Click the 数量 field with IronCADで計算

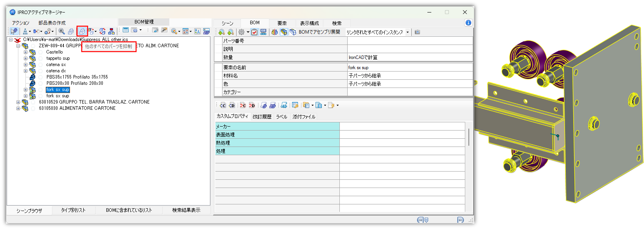click(x=410, y=57)
